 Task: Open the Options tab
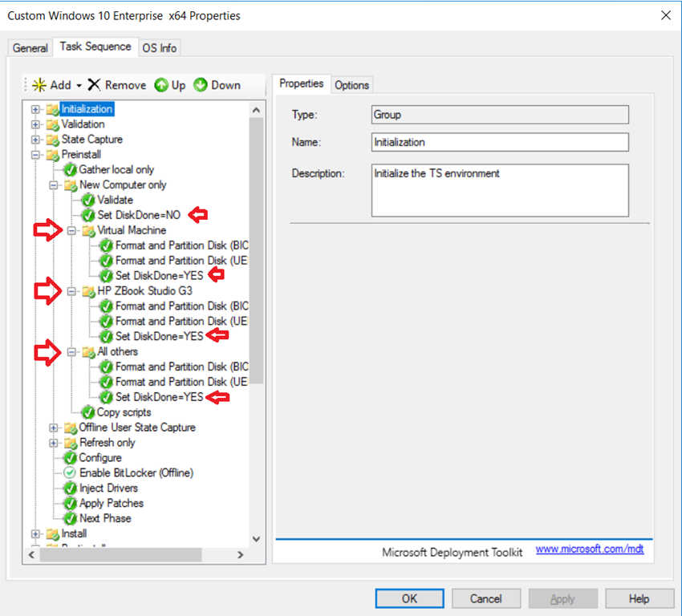tap(351, 85)
